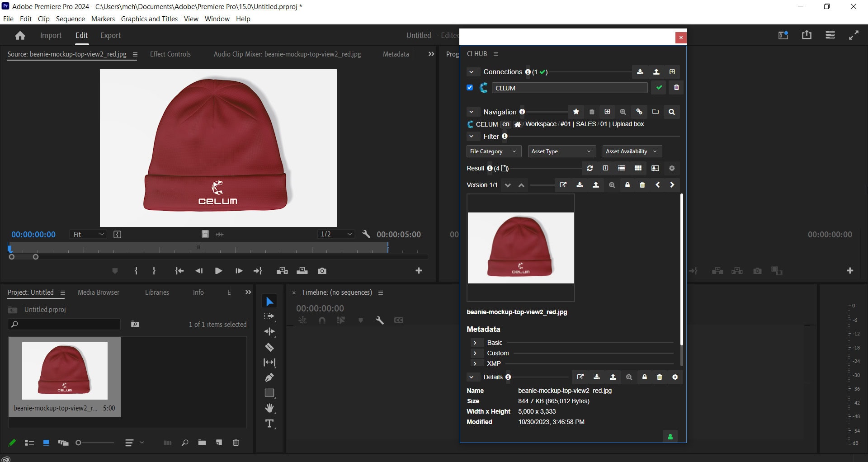Click the New Bin folder icon
868x462 pixels.
point(202,443)
